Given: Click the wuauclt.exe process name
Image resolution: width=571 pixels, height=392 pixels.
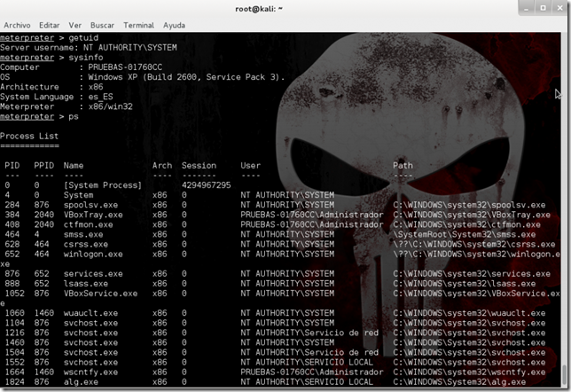Looking at the screenshot, I should pyautogui.click(x=90, y=313).
